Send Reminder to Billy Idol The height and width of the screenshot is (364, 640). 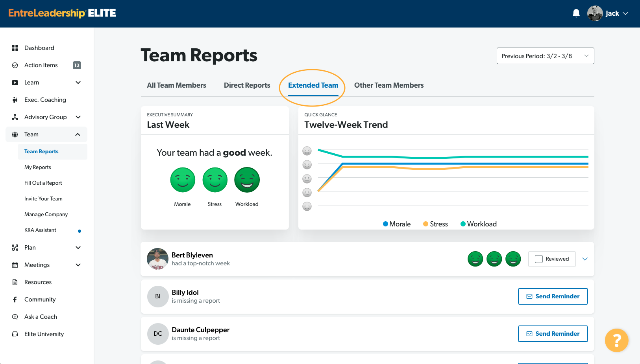click(x=553, y=296)
